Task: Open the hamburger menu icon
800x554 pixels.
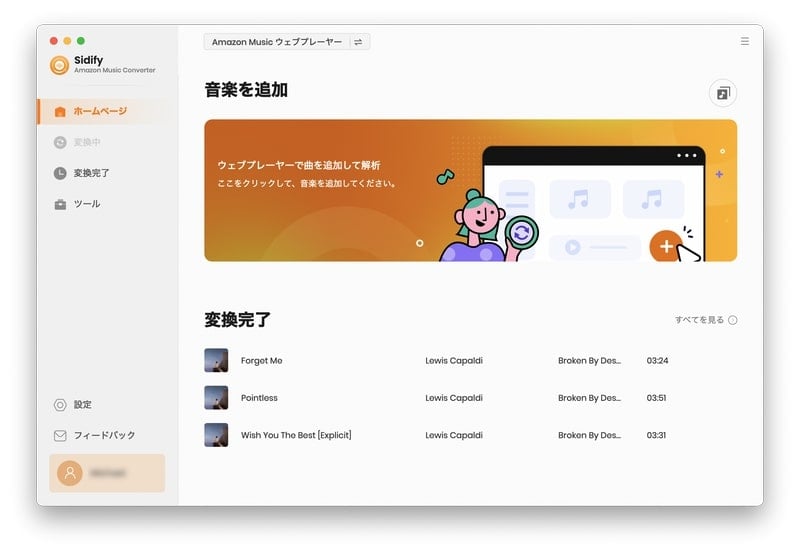Action: pos(744,41)
